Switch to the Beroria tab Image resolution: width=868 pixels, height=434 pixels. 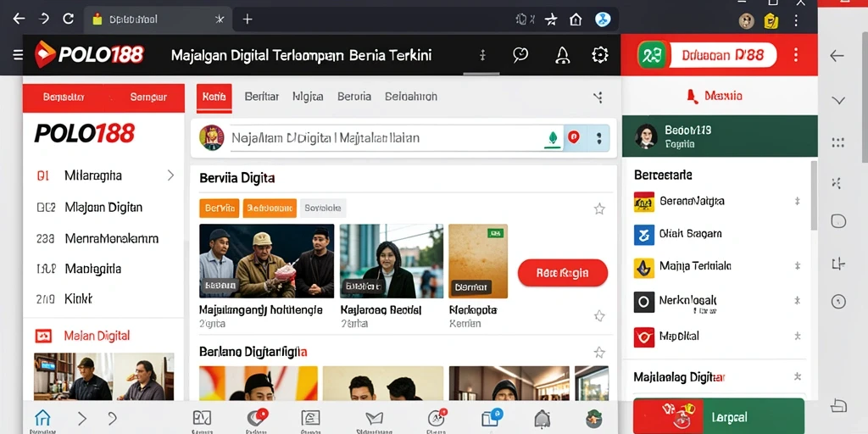pos(354,97)
